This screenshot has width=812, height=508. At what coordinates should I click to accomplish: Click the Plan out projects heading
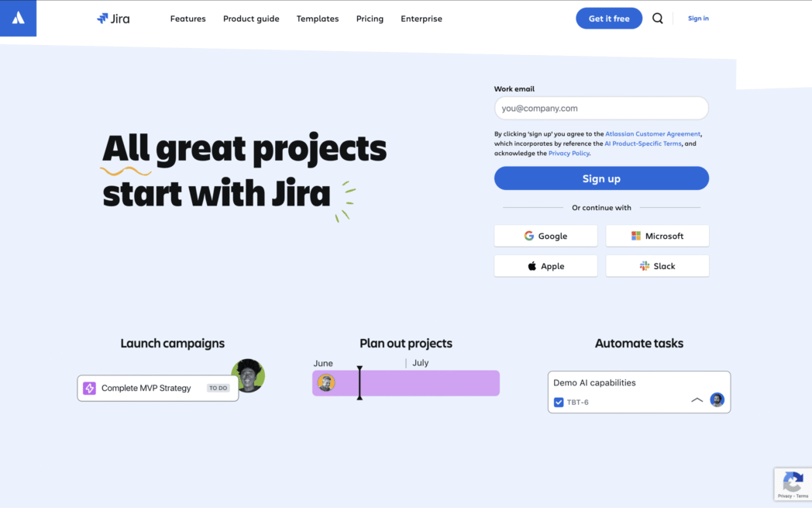click(x=406, y=343)
